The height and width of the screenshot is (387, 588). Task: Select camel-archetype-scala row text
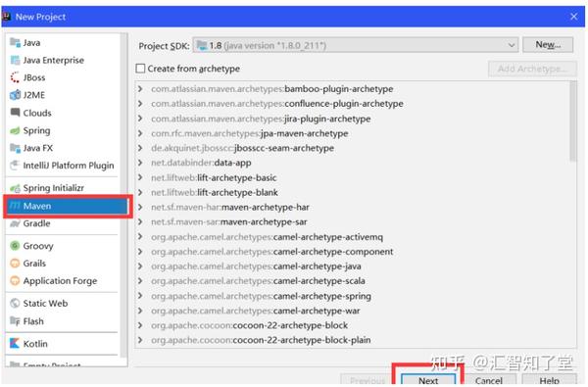(258, 281)
